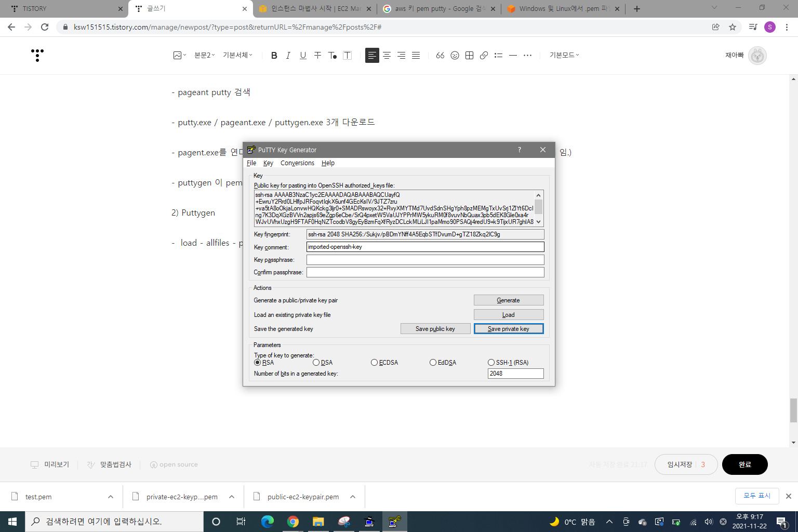Expand private-ec2-keyp download options
Screen dimensions: 798x532
click(232, 497)
